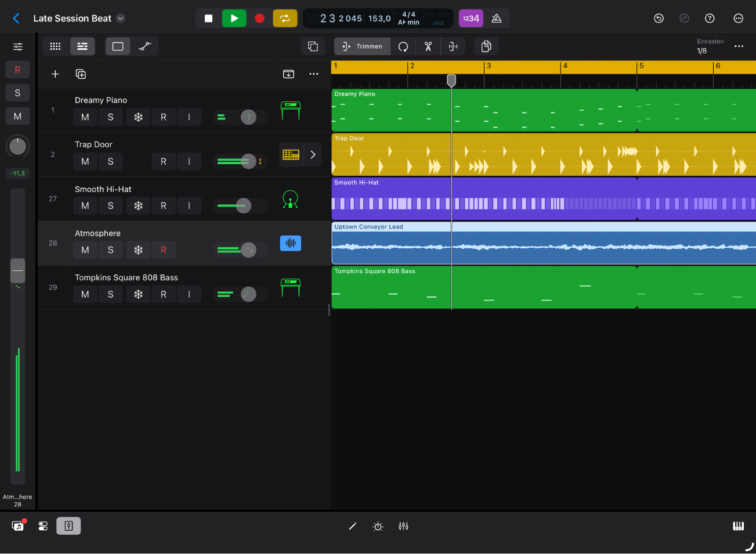Open the Einrasten 1/8 snap menu
The height and width of the screenshot is (554, 756).
point(710,46)
